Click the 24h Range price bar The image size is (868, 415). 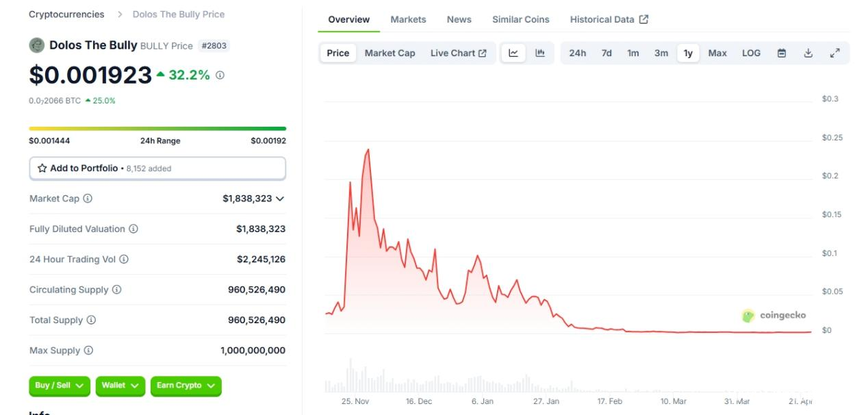pos(157,128)
